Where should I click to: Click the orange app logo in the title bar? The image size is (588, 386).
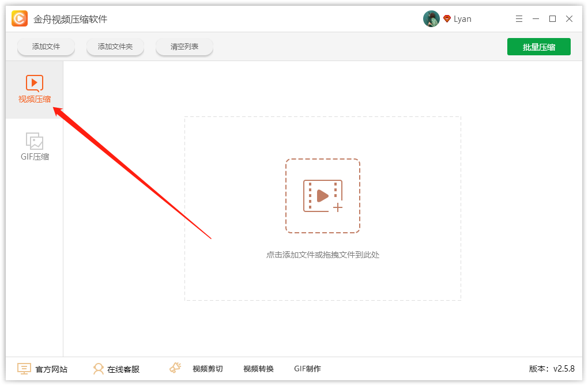(x=20, y=18)
